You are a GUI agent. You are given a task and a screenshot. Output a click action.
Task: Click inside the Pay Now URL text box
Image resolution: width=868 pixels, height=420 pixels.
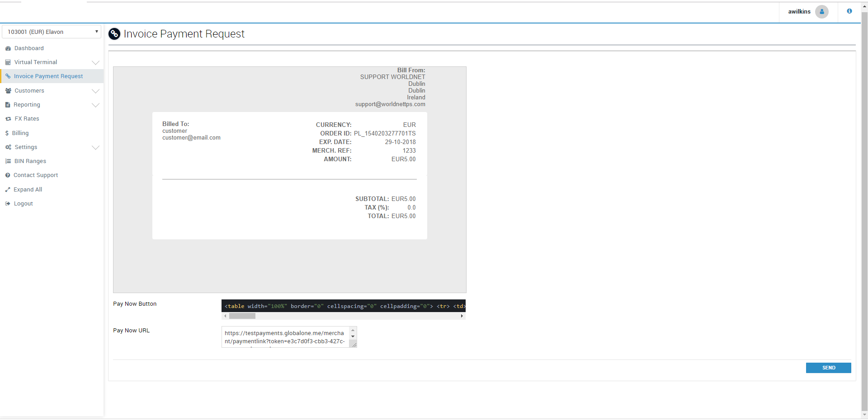(285, 337)
